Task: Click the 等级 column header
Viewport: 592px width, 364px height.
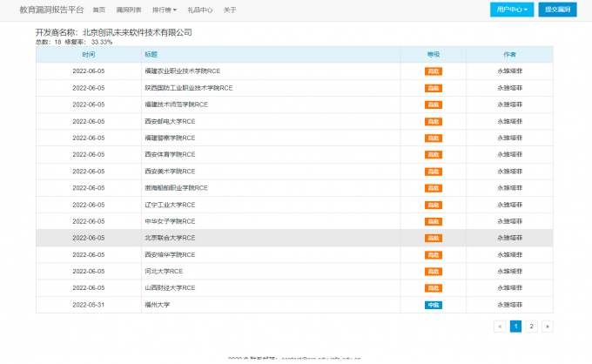Action: tap(433, 55)
